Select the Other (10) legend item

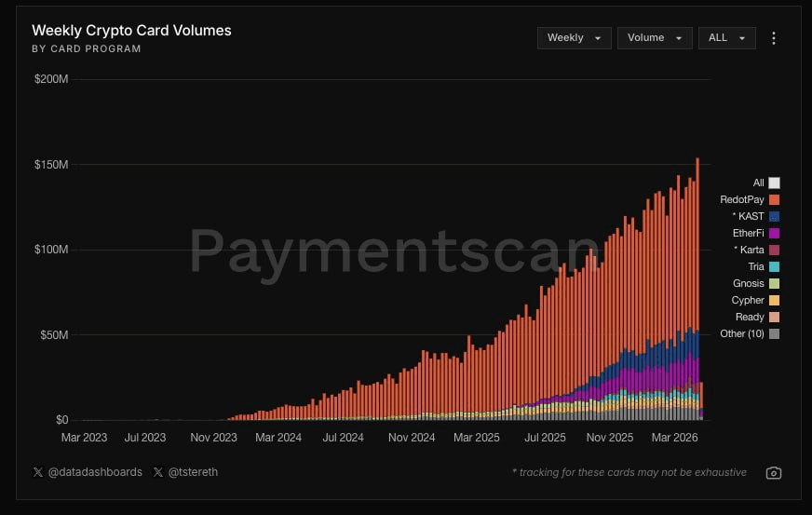point(741,333)
